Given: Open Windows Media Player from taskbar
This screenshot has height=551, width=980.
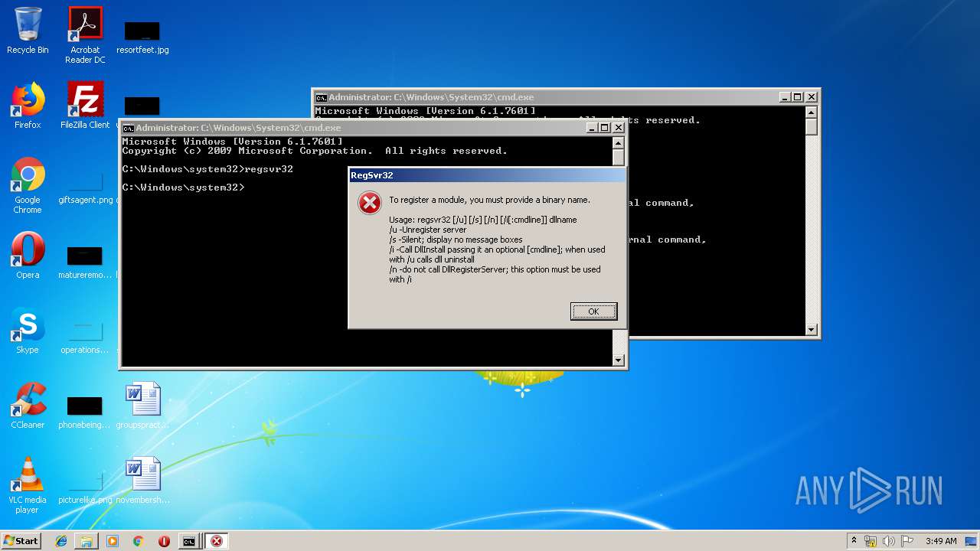Looking at the screenshot, I should pyautogui.click(x=113, y=541).
